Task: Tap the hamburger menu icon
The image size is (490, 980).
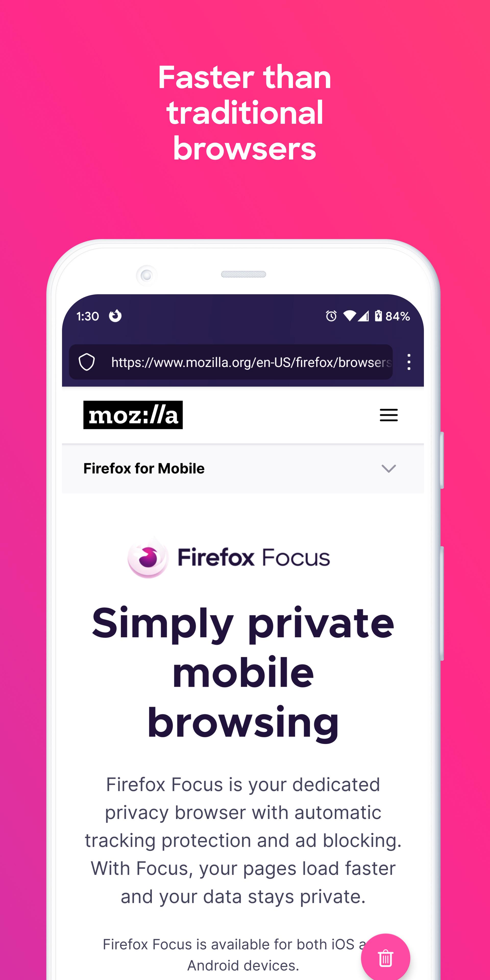Action: click(x=389, y=414)
